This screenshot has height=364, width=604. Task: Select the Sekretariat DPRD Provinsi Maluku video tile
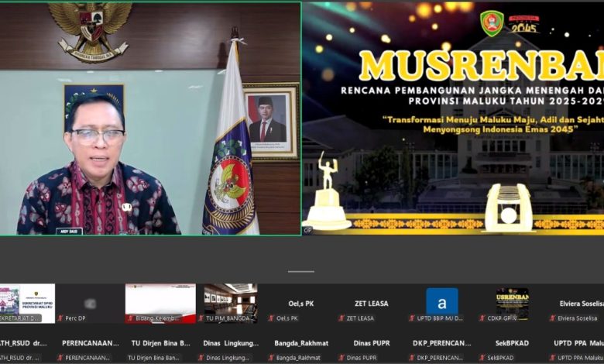tap(27, 302)
